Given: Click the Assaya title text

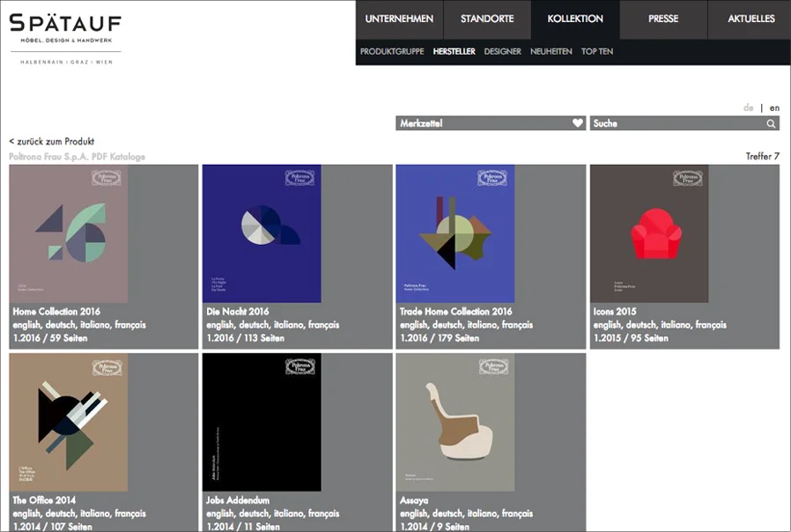Looking at the screenshot, I should 414,500.
